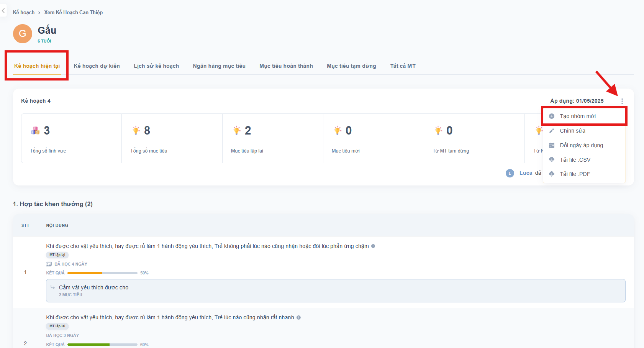Click the info icon after first goal text
This screenshot has width=644, height=348.
(373, 246)
